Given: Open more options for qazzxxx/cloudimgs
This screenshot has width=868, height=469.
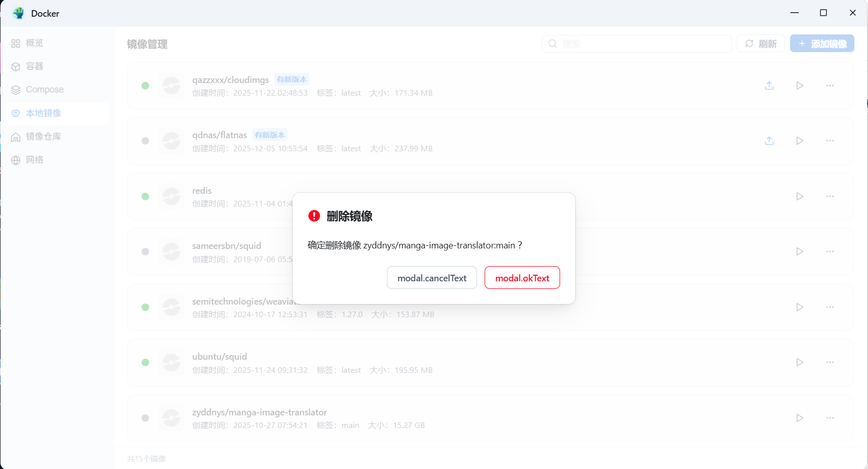Looking at the screenshot, I should [x=830, y=86].
